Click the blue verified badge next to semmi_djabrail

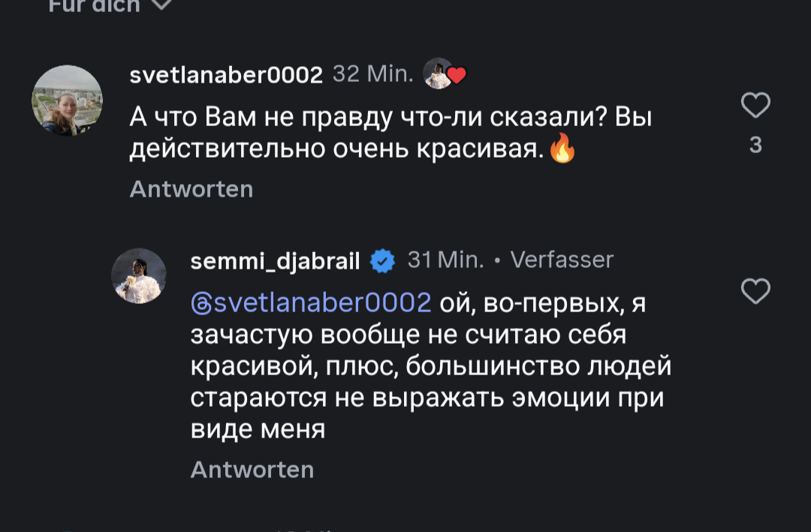384,261
